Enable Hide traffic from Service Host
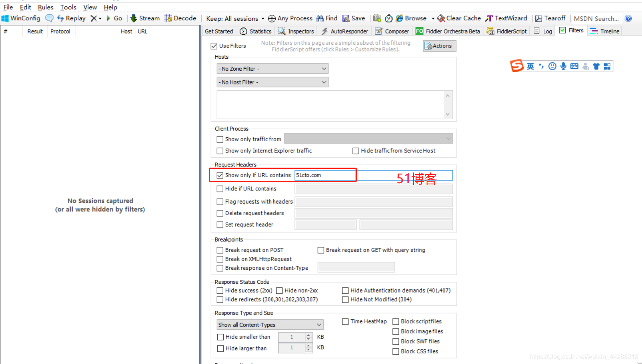Viewport: 642px width, 364px height. coord(356,151)
